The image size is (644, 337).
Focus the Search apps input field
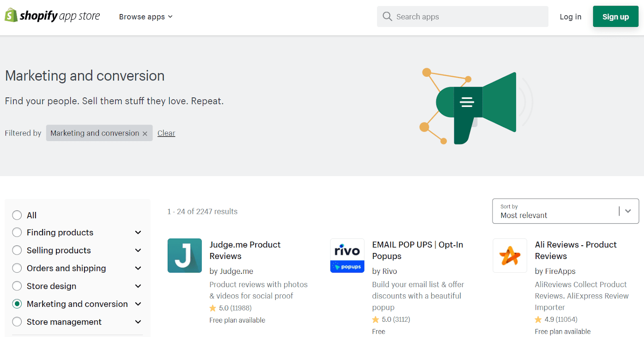click(462, 16)
